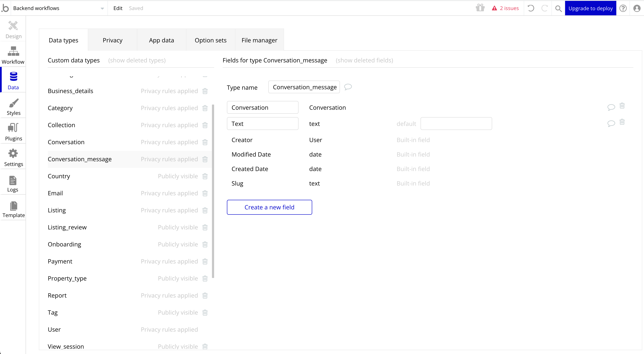Viewport: 644px width, 354px height.
Task: Click the gift icon in the top bar
Action: click(480, 8)
